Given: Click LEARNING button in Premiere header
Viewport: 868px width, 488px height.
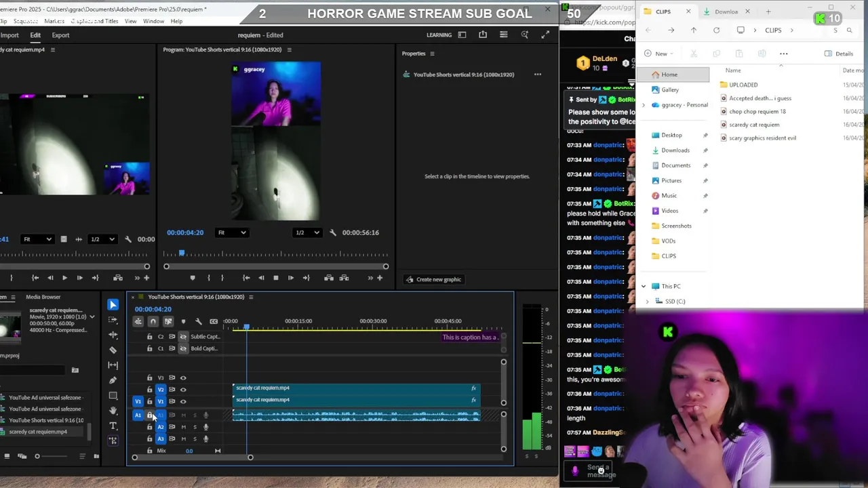Looking at the screenshot, I should (x=439, y=35).
